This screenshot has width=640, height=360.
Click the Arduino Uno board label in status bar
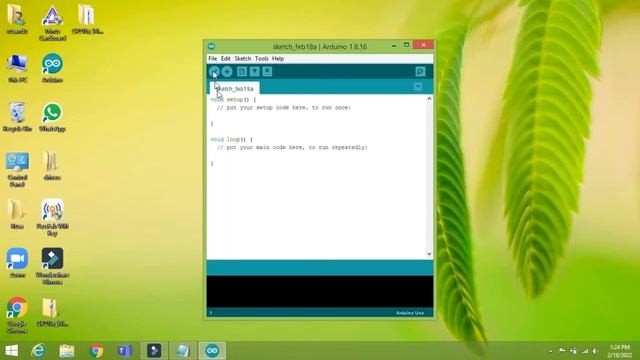point(410,313)
